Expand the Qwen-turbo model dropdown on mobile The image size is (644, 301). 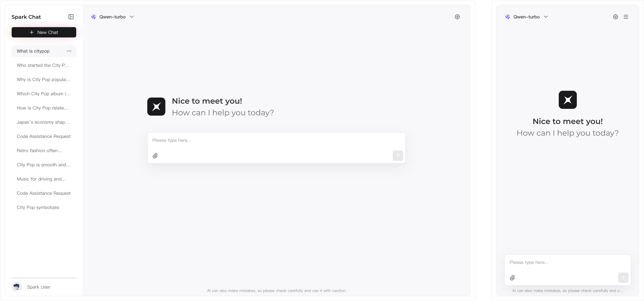click(527, 17)
